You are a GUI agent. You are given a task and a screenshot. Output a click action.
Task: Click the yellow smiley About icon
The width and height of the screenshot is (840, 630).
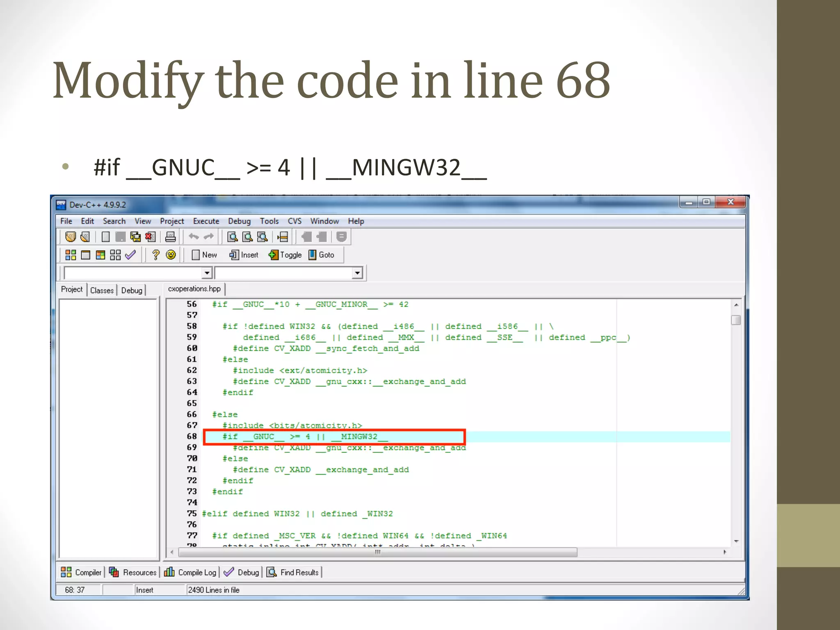point(171,255)
